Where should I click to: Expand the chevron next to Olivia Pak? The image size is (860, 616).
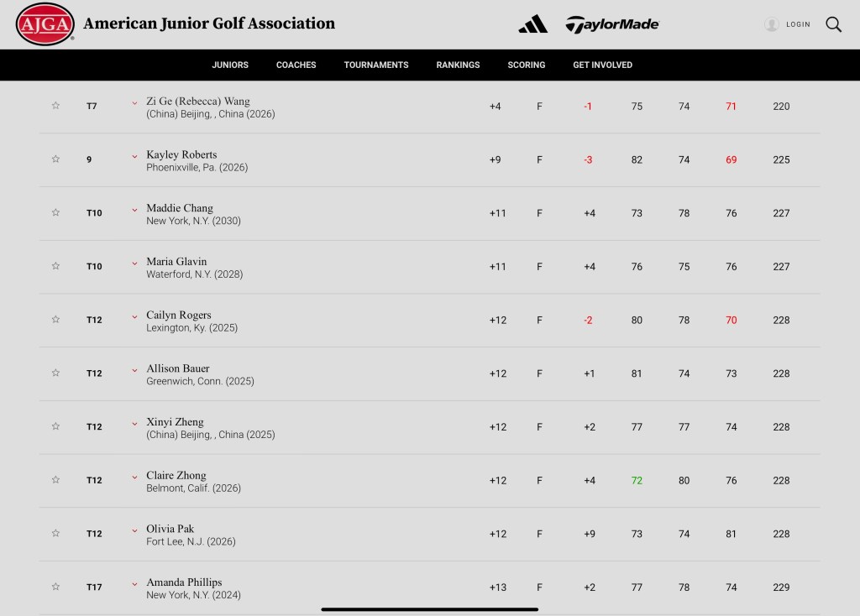pyautogui.click(x=134, y=530)
